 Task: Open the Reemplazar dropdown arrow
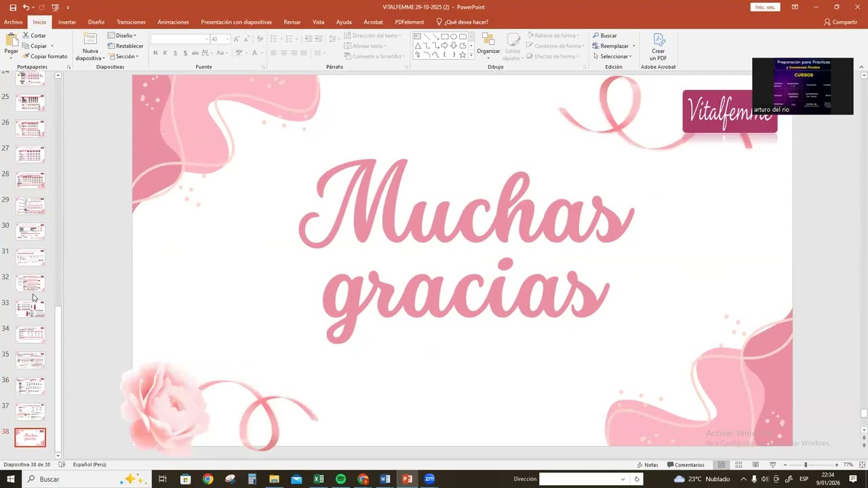[x=633, y=46]
